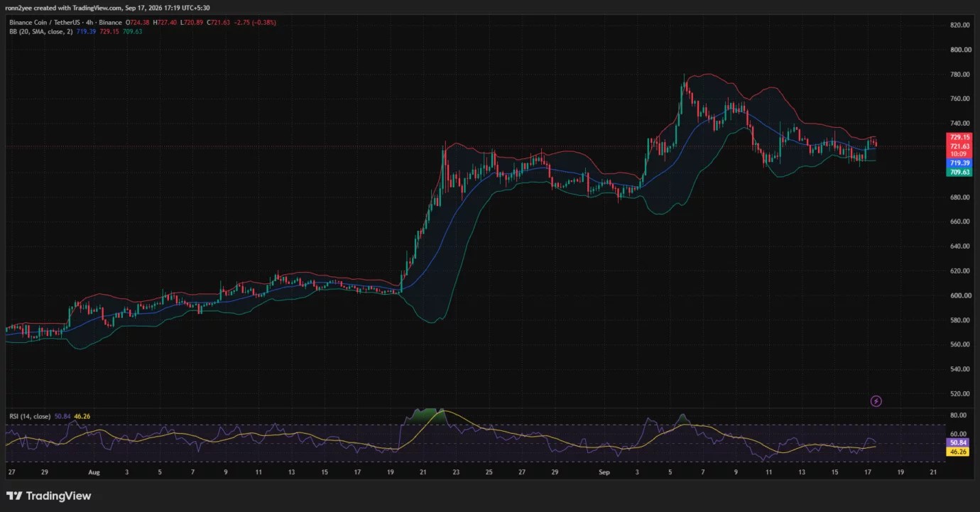Select the RSI (14, close) indicator label
Screen dimensions: 980x512
[29, 416]
